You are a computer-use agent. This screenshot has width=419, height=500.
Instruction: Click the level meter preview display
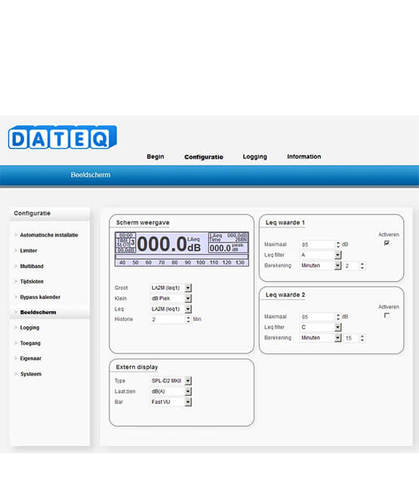[x=182, y=249]
